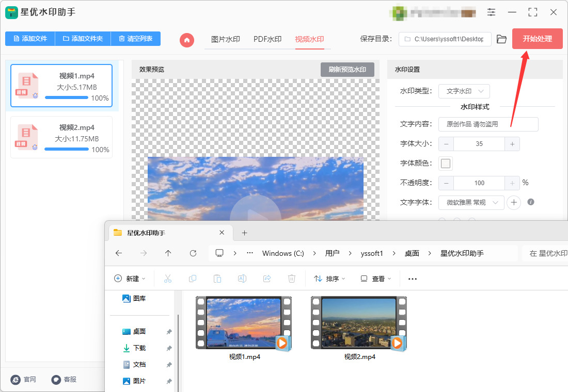568x392 pixels.
Task: Open the 客服 support link
Action: point(64,379)
